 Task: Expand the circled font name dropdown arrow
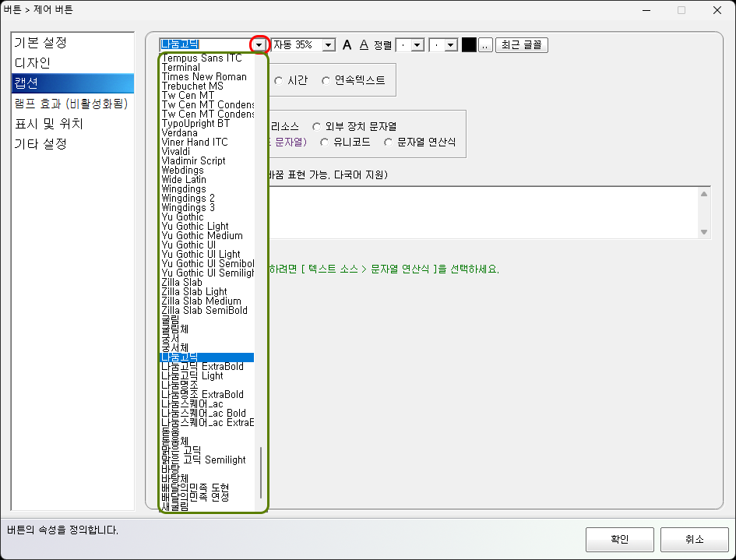tap(258, 44)
